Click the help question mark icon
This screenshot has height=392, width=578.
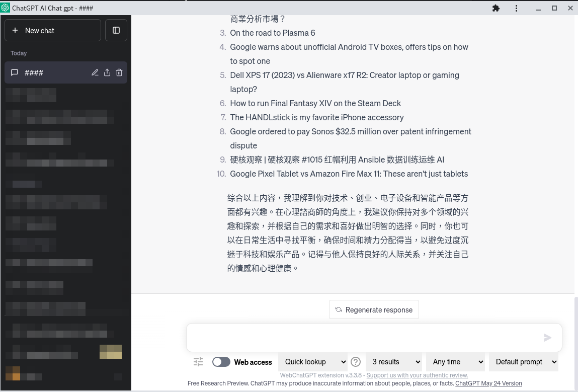coord(356,362)
